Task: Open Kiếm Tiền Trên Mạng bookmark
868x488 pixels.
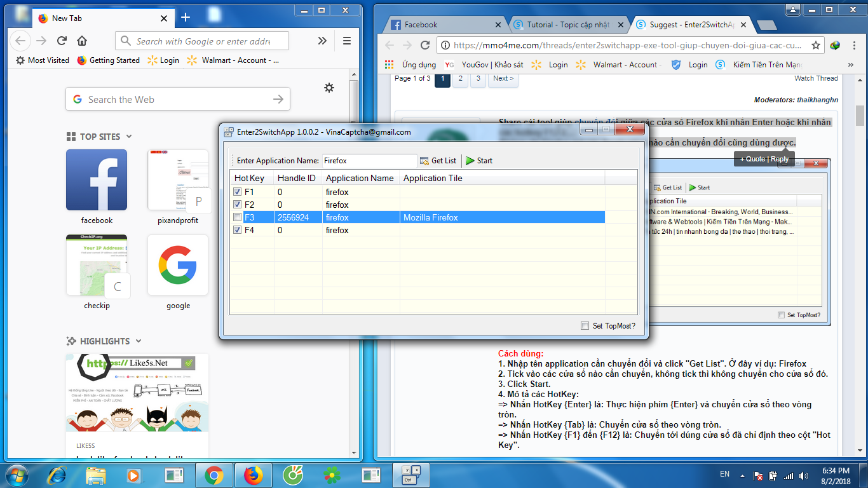Action: coord(759,65)
